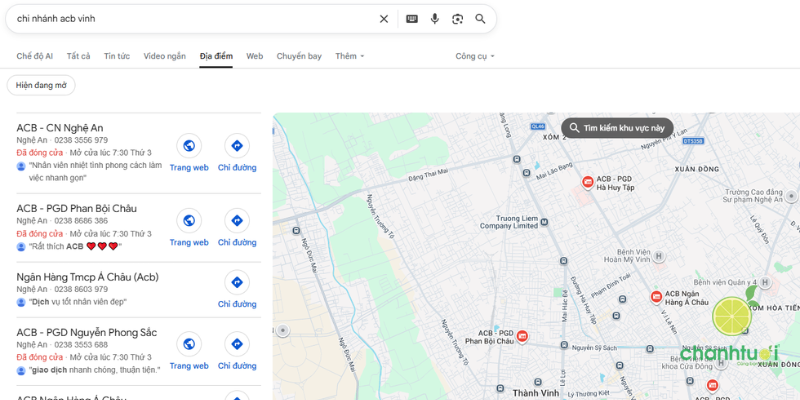Click the phone number 0238 3553 688

81,344
